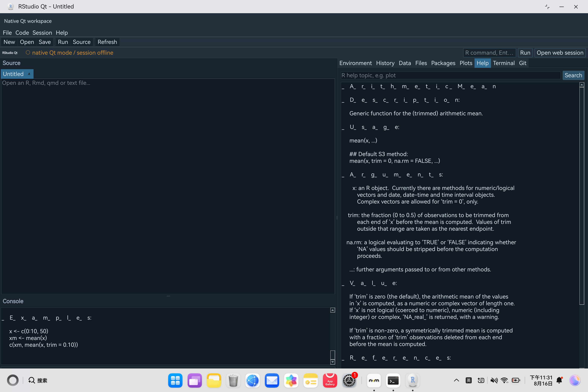This screenshot has width=588, height=392.
Task: Select the Untitled source tab
Action: point(13,74)
